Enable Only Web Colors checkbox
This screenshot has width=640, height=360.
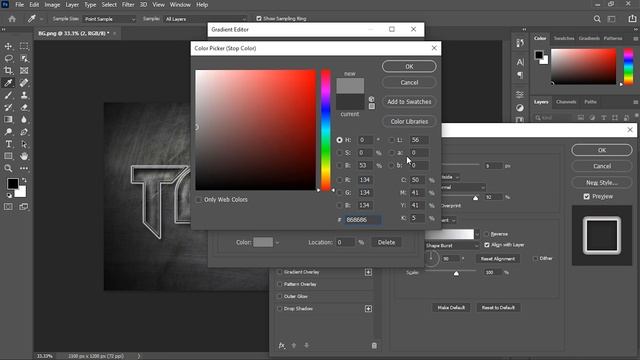198,200
